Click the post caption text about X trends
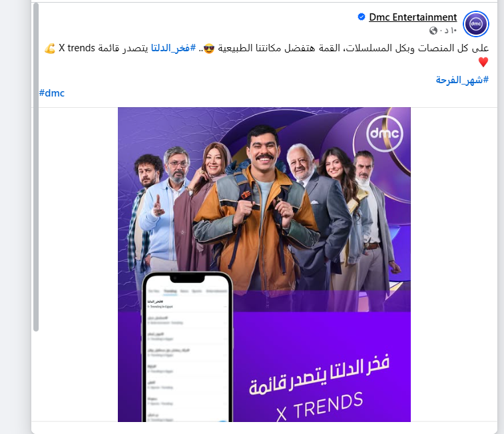This screenshot has width=504, height=434. [266, 48]
